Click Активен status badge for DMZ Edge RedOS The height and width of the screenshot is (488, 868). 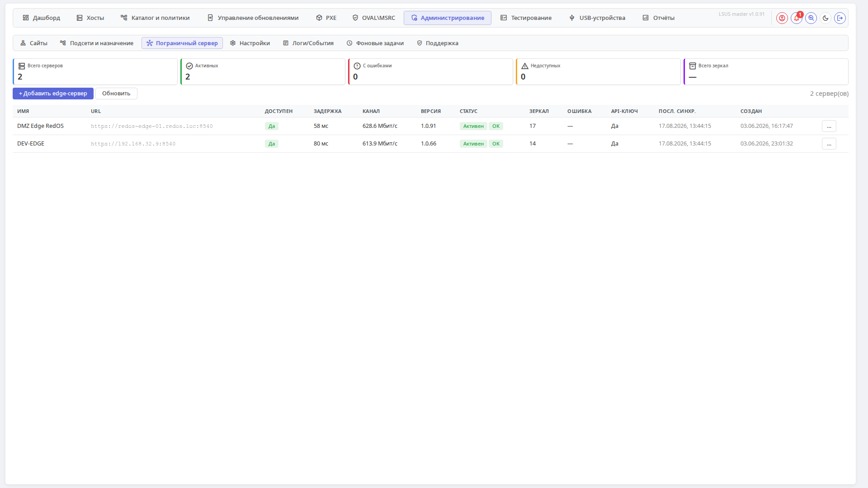click(473, 127)
